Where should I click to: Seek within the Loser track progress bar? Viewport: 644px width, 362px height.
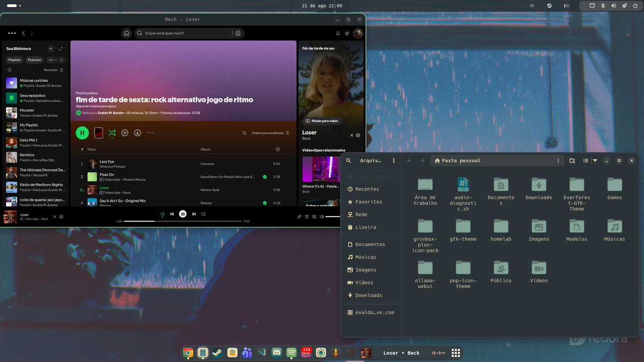[182, 221]
